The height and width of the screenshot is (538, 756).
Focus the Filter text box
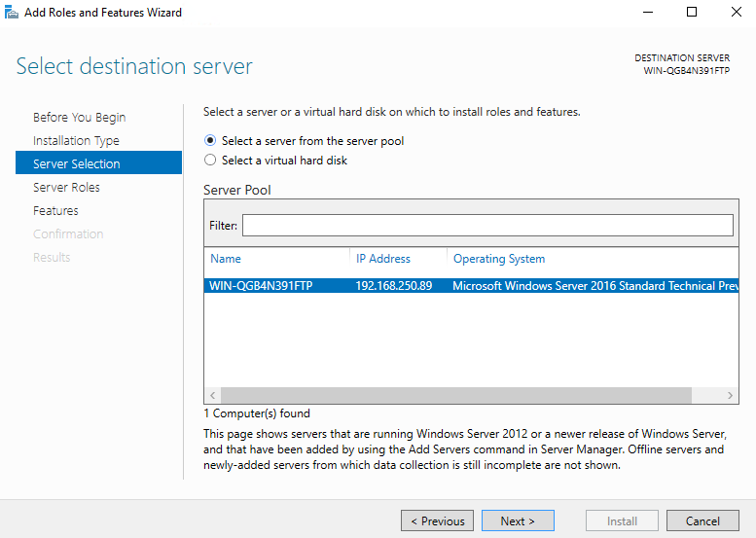click(x=487, y=225)
